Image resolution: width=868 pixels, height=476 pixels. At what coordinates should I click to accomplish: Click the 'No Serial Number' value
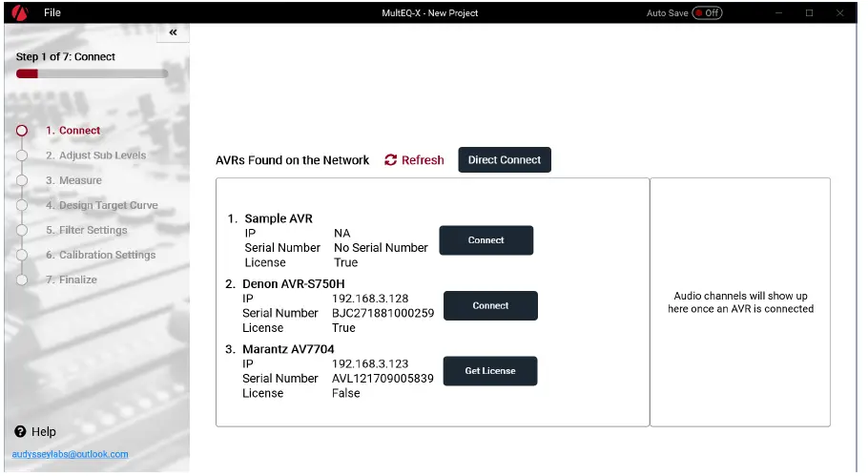(x=381, y=248)
